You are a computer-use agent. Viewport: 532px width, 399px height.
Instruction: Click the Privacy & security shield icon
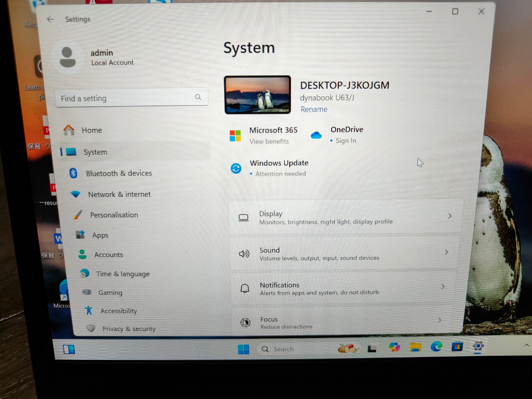pyautogui.click(x=91, y=328)
